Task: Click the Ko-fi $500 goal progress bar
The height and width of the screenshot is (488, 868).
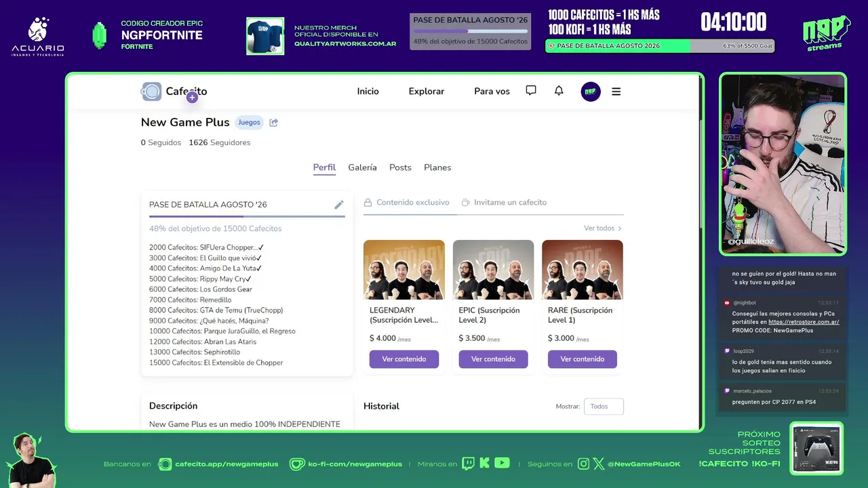Action: pos(660,46)
